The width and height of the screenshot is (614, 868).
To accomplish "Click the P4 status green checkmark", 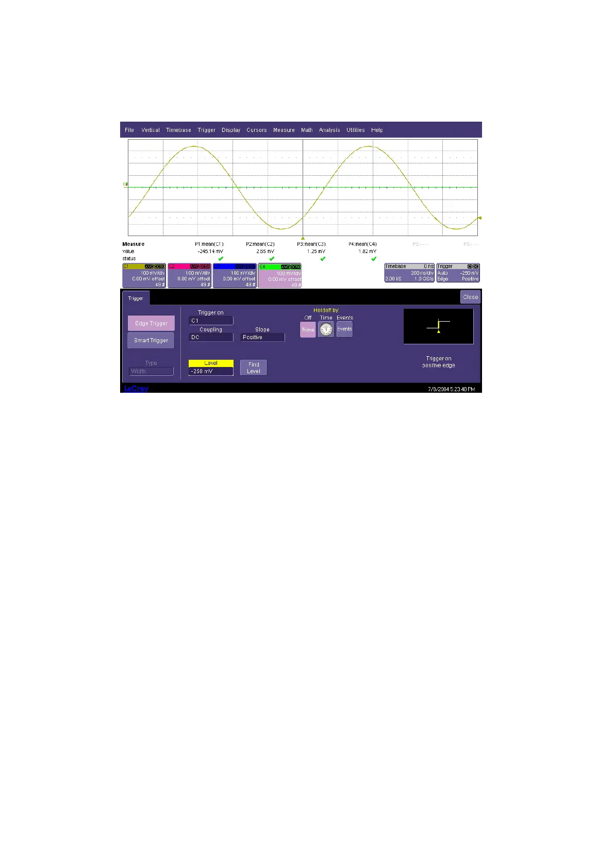I will (374, 259).
